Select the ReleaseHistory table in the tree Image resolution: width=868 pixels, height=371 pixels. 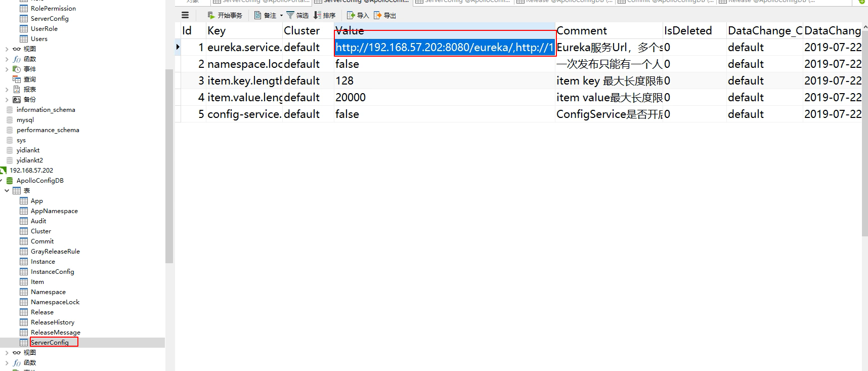coord(53,322)
